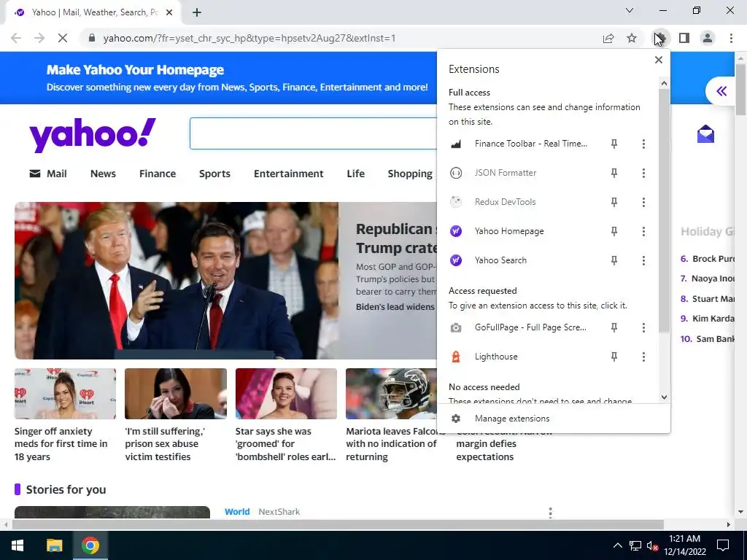
Task: Click the forward navigation arrow
Action: pyautogui.click(x=39, y=38)
